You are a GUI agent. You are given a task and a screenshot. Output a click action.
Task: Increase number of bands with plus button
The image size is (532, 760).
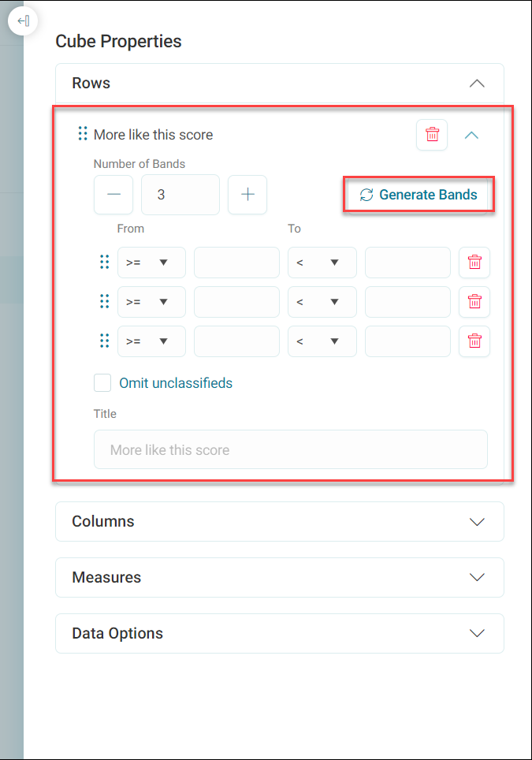click(x=247, y=195)
